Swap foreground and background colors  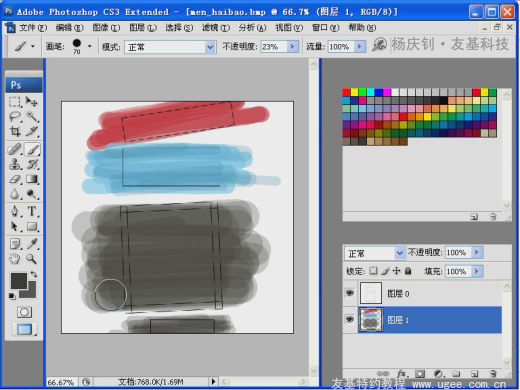[34, 274]
